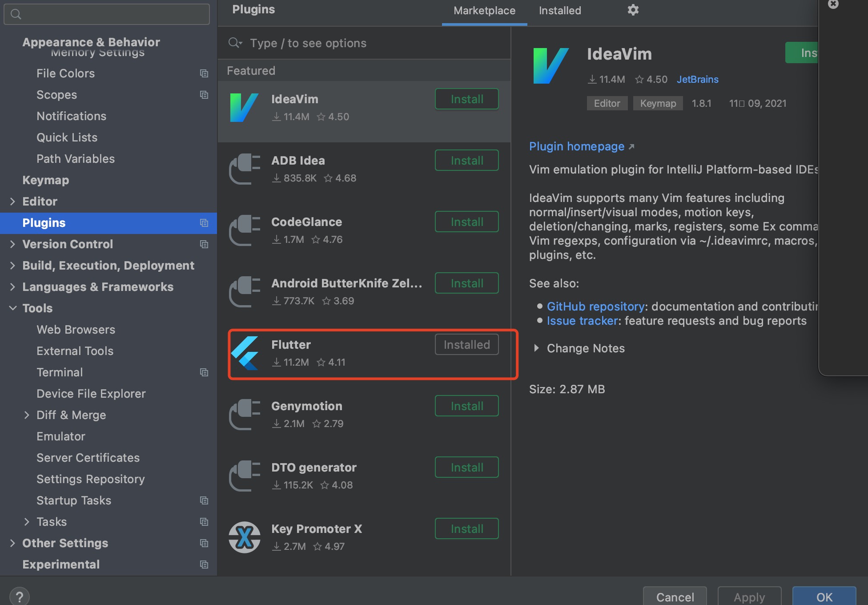Install the Genymotion plugin

[x=467, y=406]
